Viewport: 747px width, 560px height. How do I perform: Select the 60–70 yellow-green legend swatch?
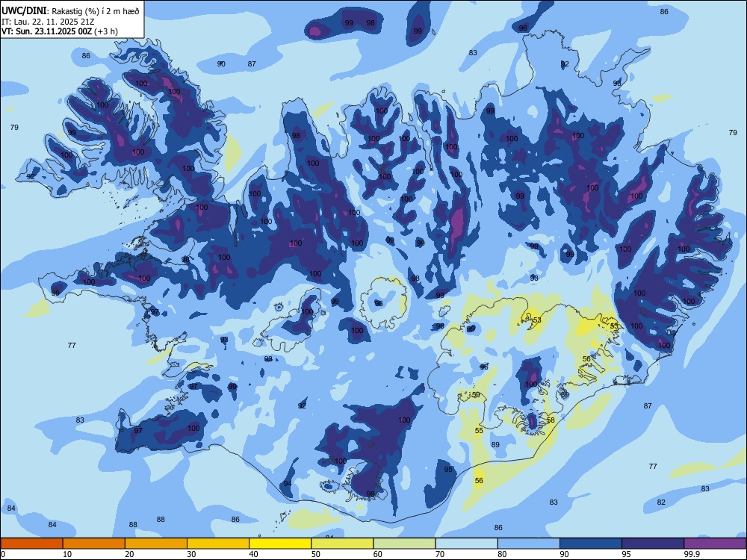[404, 544]
